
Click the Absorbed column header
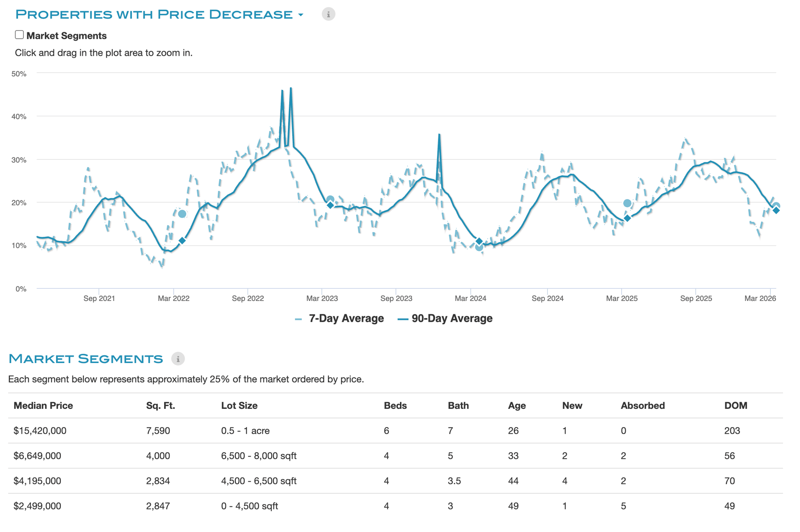642,406
